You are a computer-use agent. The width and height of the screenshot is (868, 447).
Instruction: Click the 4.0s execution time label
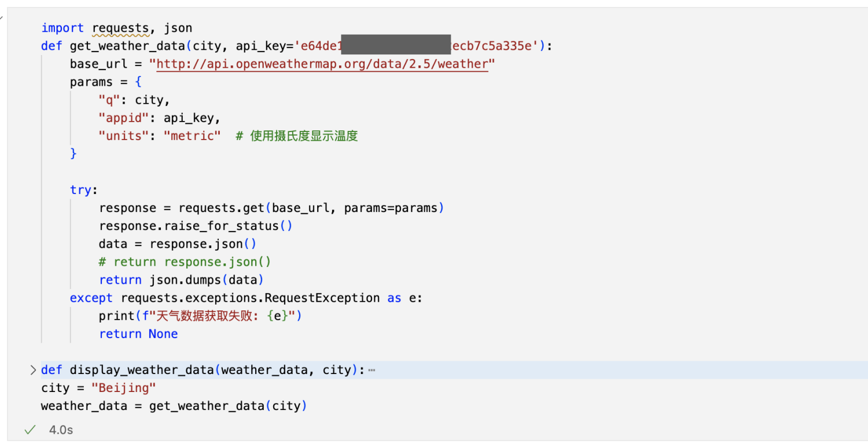pos(61,430)
